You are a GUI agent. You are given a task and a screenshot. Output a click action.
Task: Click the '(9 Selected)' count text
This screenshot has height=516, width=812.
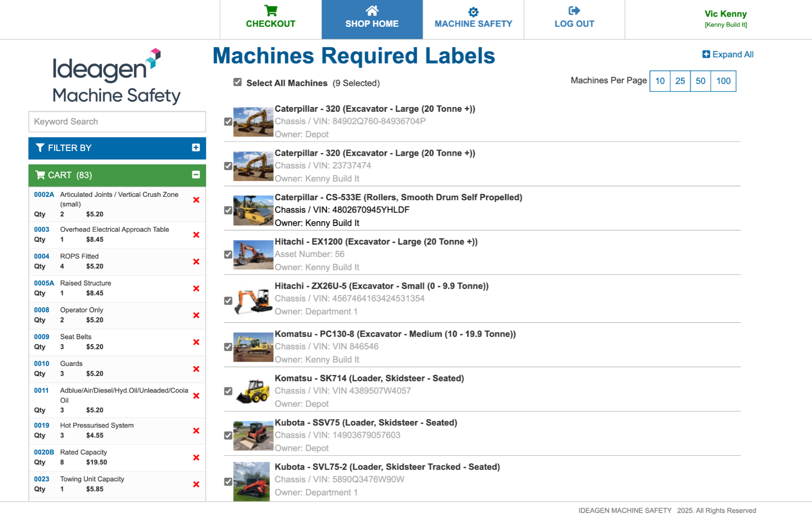356,83
